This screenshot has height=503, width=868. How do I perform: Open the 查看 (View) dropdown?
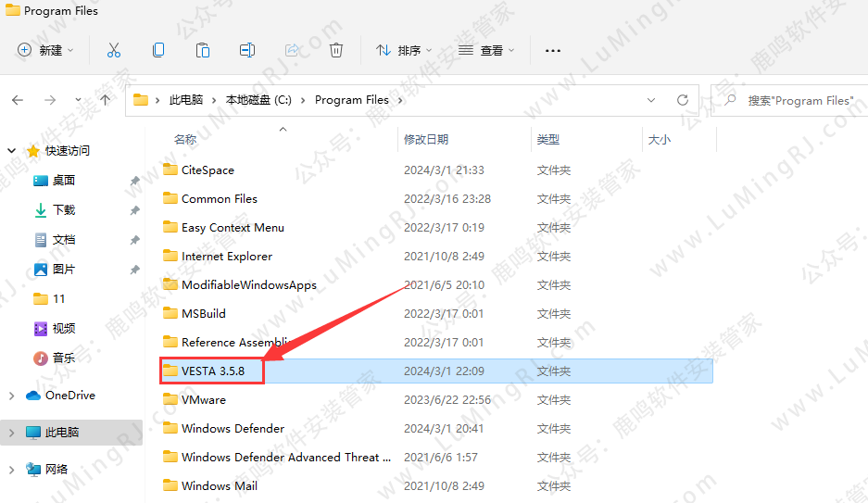point(486,50)
